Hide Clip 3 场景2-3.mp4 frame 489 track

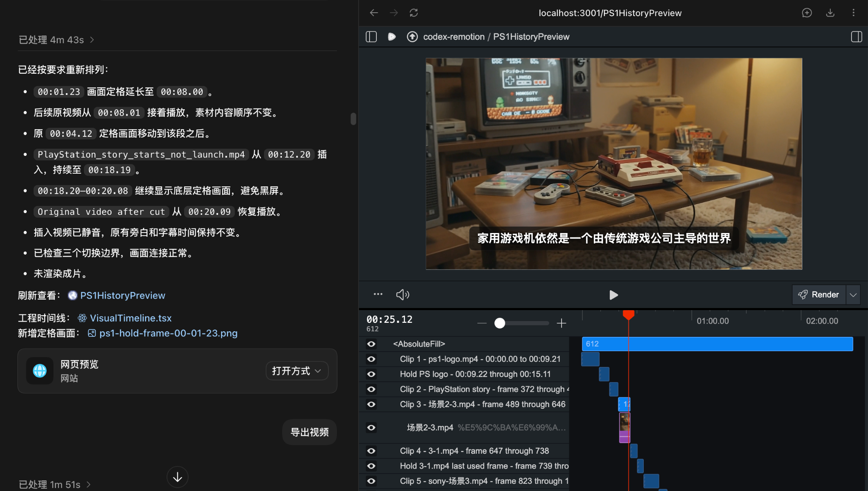(371, 404)
